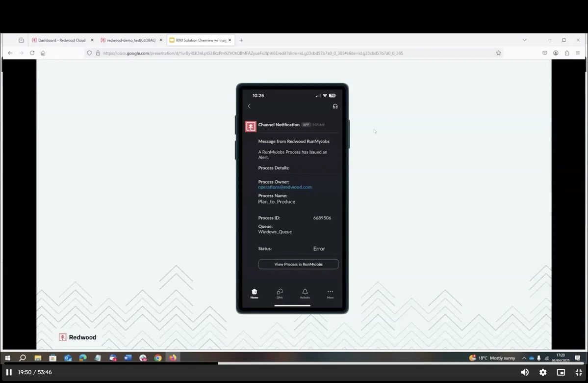Open Save to Pocket icon

point(544,53)
